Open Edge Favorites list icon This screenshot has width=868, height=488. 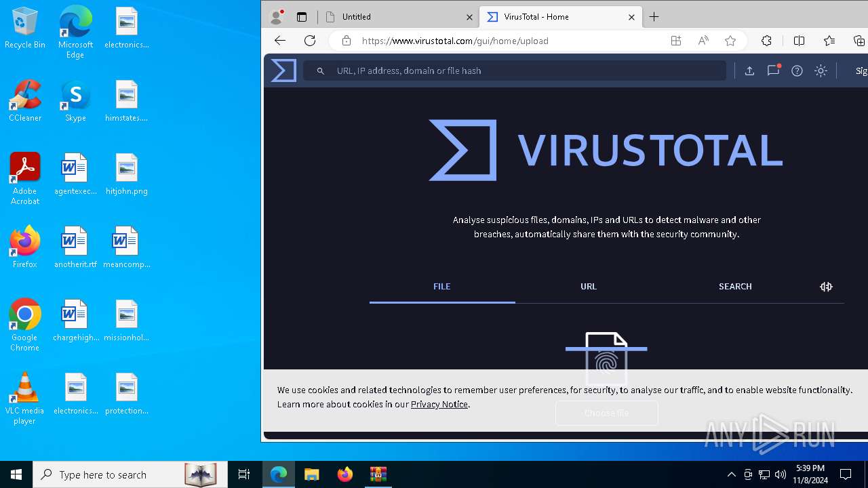pos(829,41)
